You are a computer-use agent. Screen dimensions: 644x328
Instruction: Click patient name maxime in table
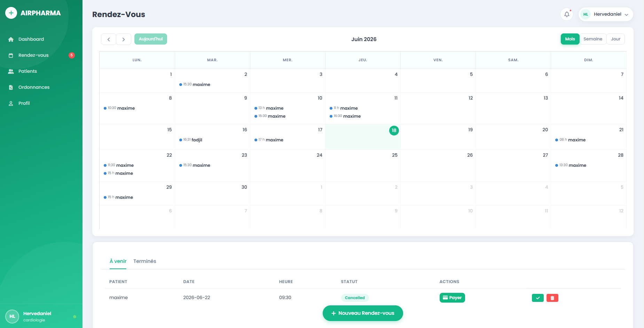(118, 298)
